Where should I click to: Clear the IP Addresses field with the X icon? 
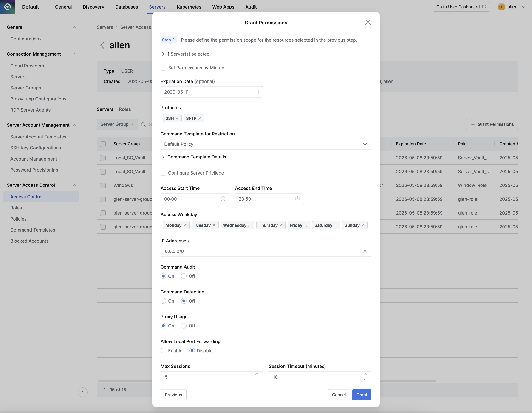[x=365, y=251]
